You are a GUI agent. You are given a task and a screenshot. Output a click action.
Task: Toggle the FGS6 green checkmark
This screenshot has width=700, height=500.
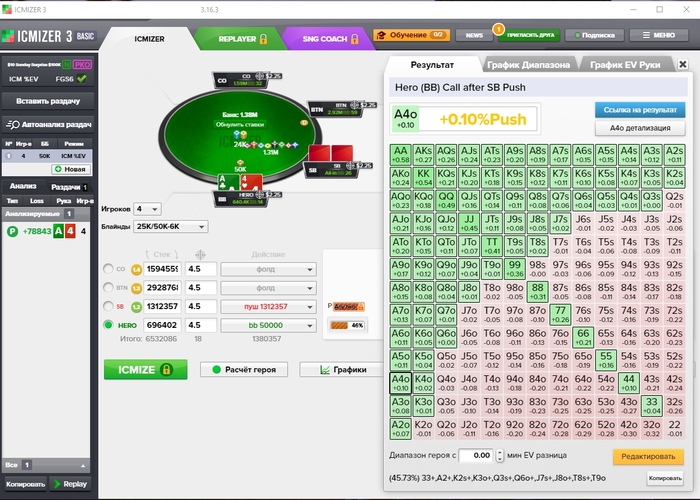82,79
